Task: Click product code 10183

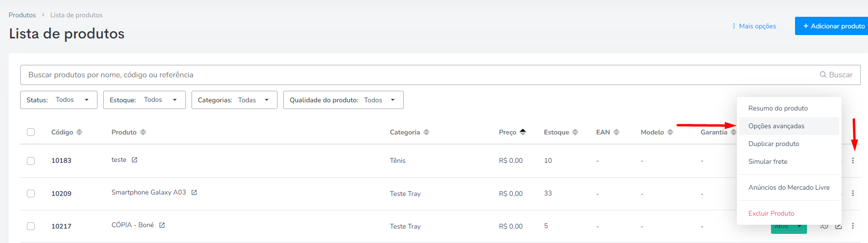Action: pyautogui.click(x=61, y=160)
